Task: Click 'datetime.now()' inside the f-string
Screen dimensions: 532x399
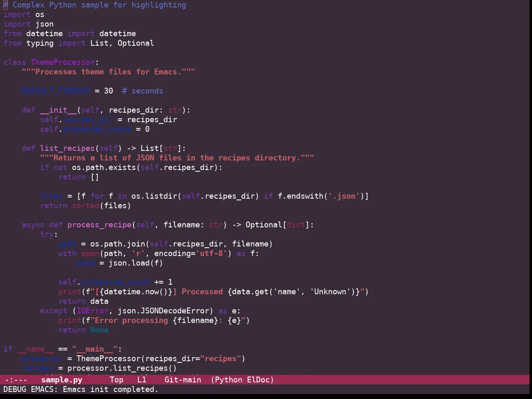Action: [136, 292]
